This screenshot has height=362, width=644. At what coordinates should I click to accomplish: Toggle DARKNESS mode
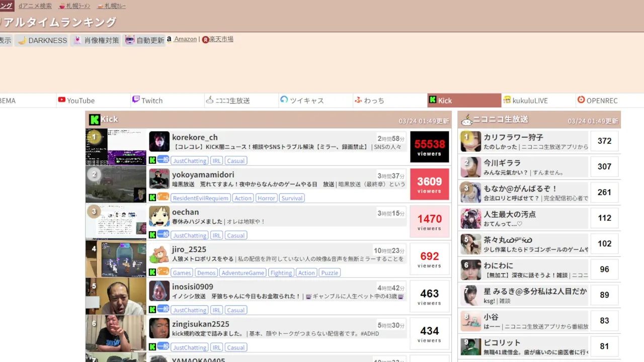pos(42,40)
